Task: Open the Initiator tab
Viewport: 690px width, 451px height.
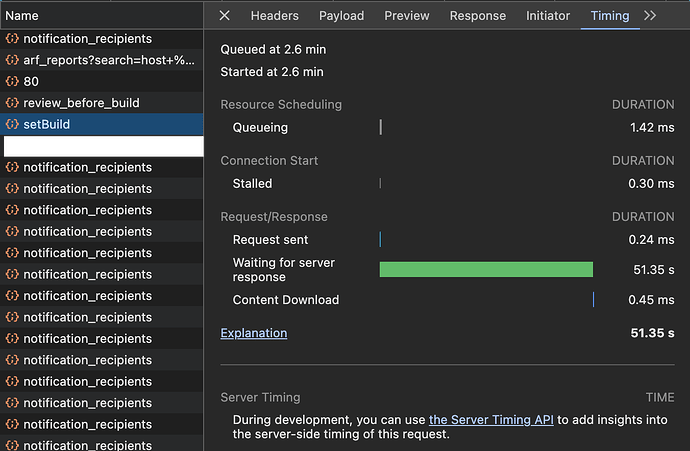Action: point(548,16)
